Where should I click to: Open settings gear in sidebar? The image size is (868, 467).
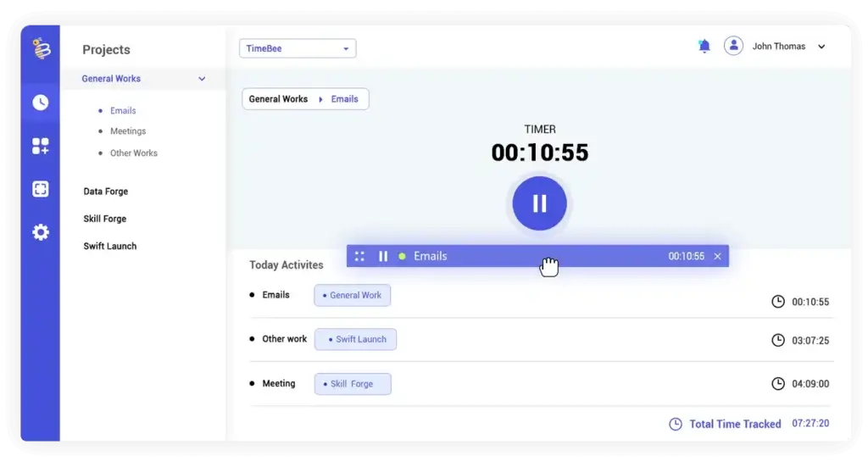pos(41,232)
